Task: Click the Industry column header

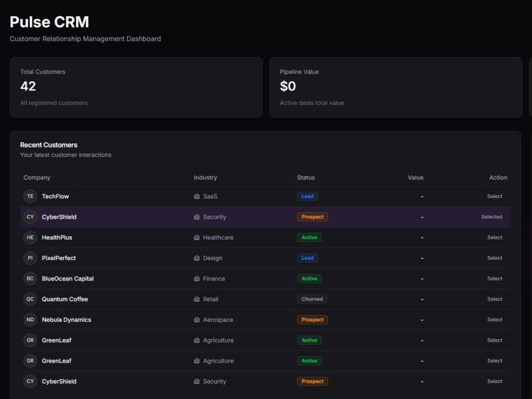Action: coord(205,178)
